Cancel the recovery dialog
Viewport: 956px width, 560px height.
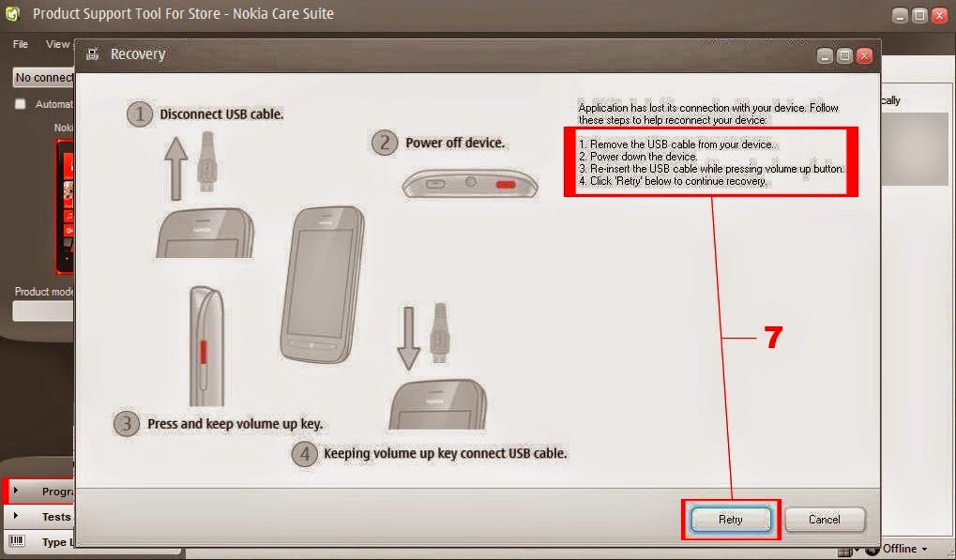click(824, 519)
